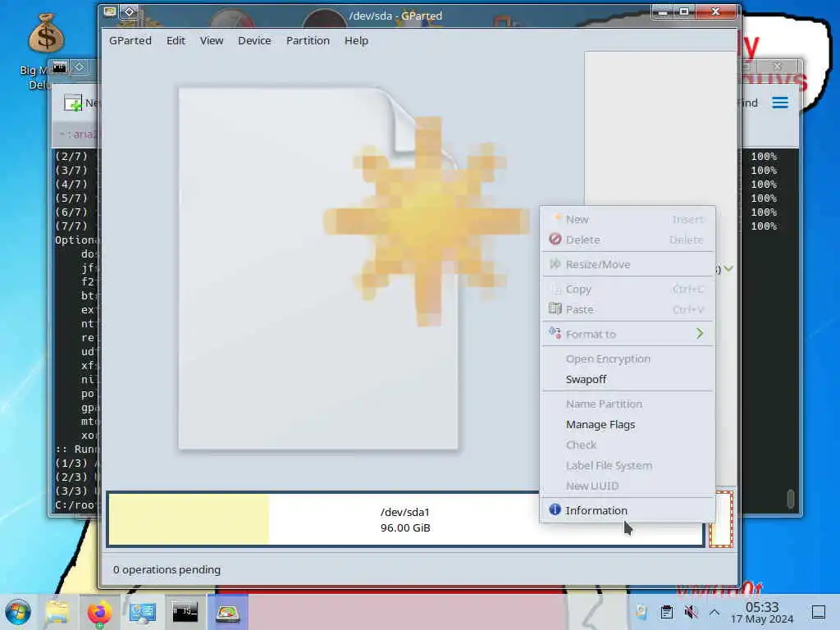Click the show desktop button in tray
This screenshot has height=630, width=840.
818,612
